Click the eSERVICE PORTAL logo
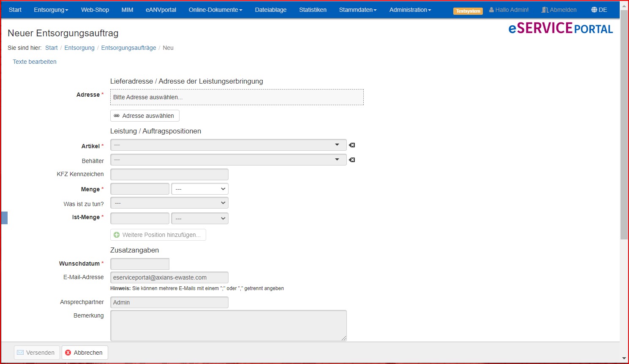The height and width of the screenshot is (364, 629). (561, 28)
